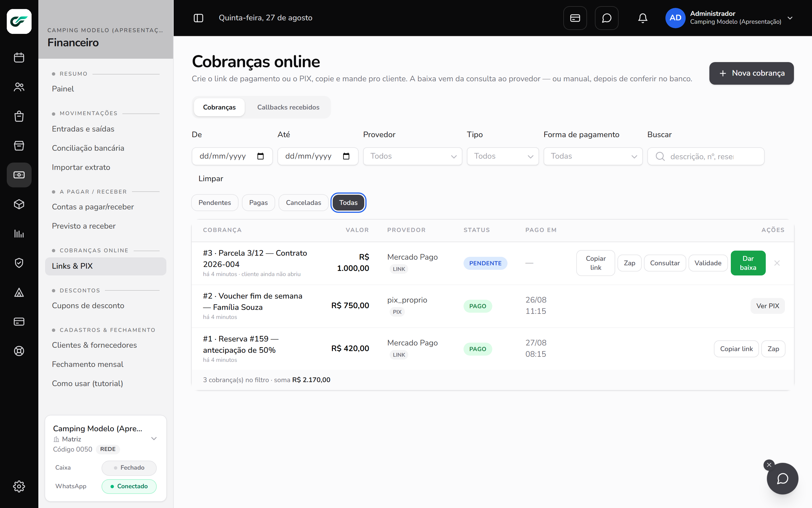Viewport: 812px width, 508px height.
Task: Open the Até date picker field
Action: [x=318, y=156]
